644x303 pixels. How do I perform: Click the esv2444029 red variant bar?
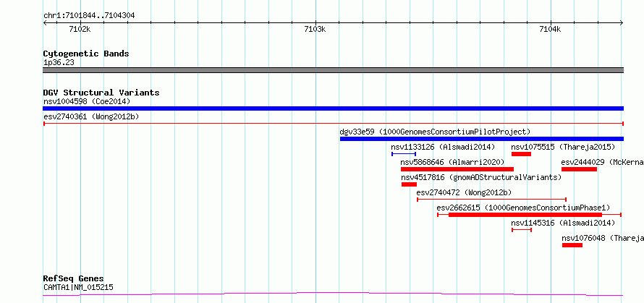579,169
